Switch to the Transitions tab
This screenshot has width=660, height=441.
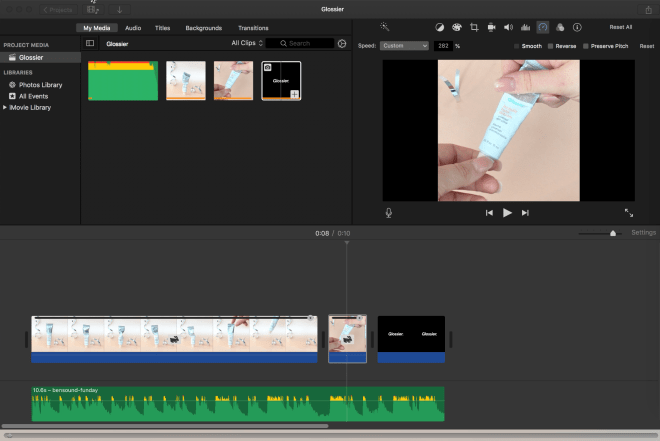click(x=253, y=28)
